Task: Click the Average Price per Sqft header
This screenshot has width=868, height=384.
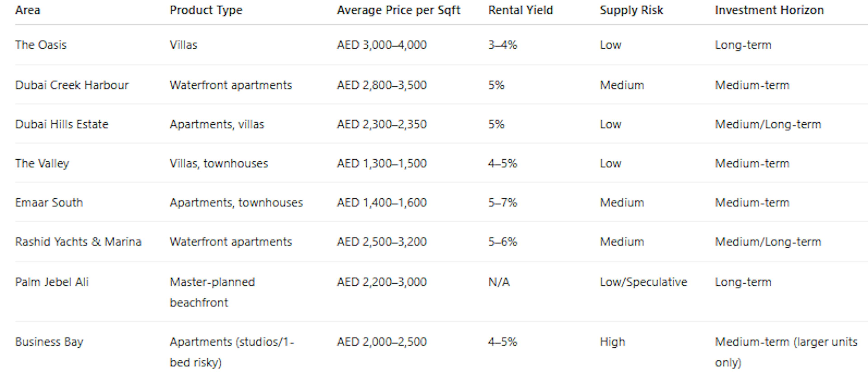Action: pos(398,10)
